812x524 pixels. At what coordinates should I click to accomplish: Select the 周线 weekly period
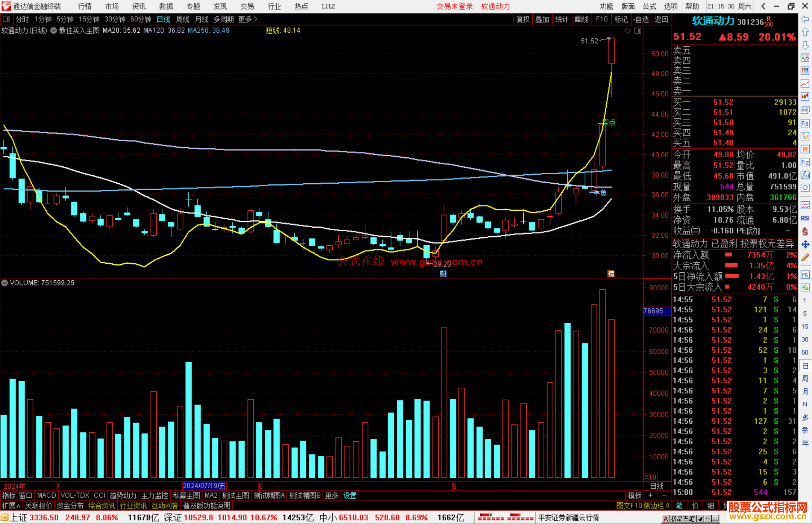(183, 19)
